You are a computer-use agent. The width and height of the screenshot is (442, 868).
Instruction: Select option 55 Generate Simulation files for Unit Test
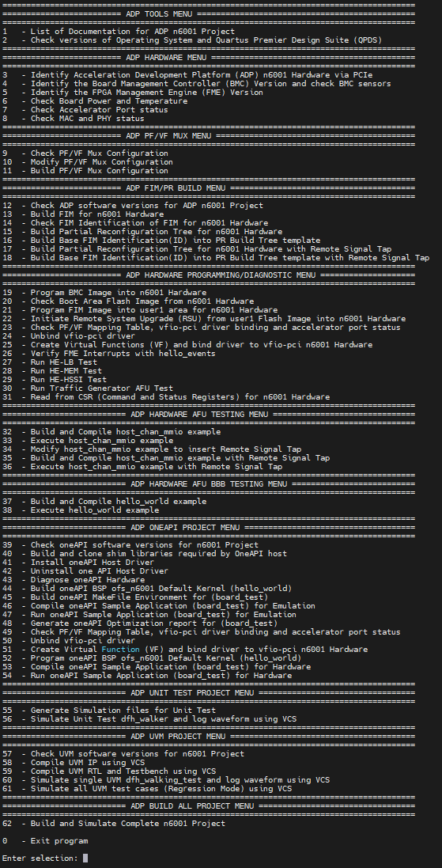tap(109, 711)
